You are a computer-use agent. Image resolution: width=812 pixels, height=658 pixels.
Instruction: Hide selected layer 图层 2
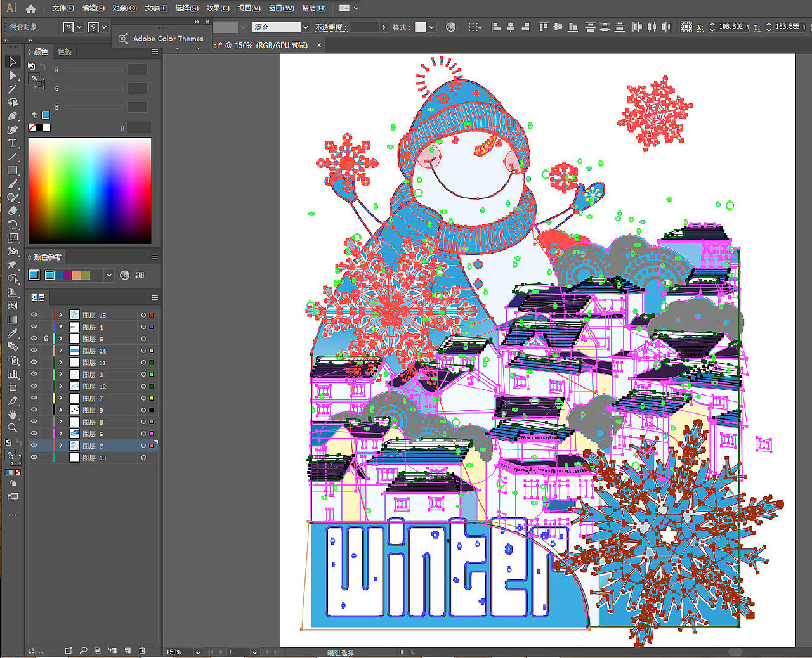pyautogui.click(x=34, y=446)
